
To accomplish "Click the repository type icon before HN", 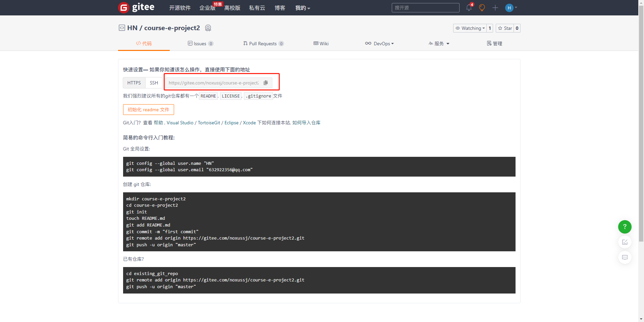I will coord(122,28).
